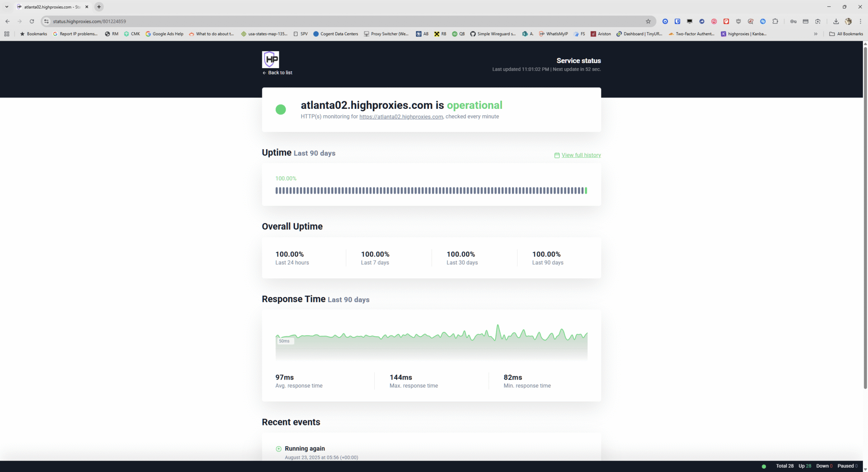The width and height of the screenshot is (868, 472).
Task: Open the View full history link
Action: click(x=577, y=155)
